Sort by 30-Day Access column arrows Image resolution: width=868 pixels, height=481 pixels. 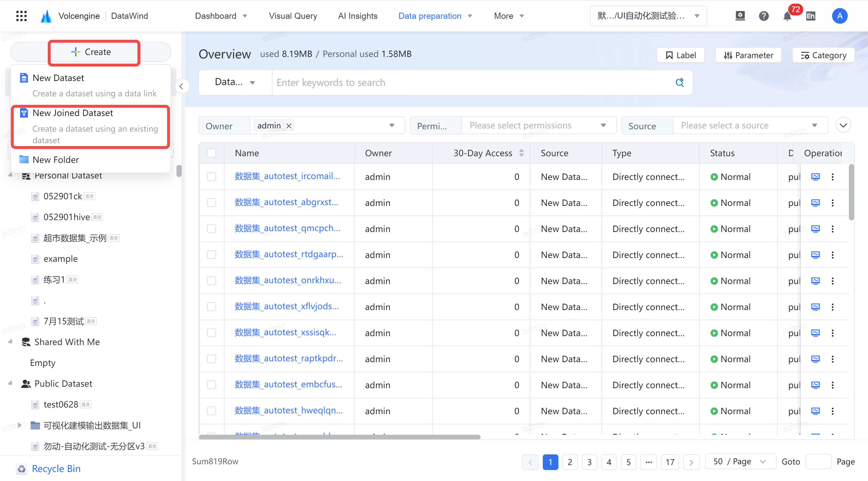[x=521, y=153]
